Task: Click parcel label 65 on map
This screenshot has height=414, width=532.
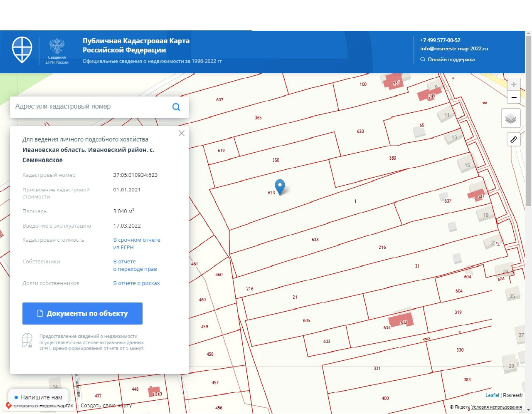Action: (x=422, y=125)
